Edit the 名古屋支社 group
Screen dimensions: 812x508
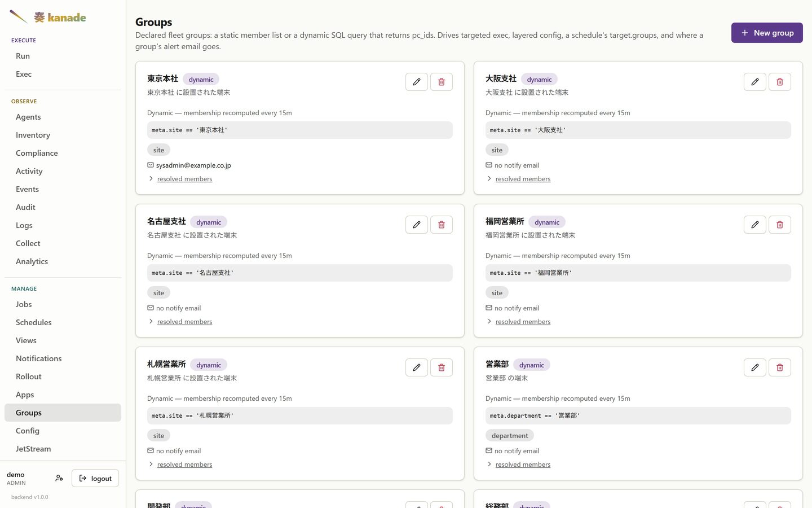[x=417, y=225]
